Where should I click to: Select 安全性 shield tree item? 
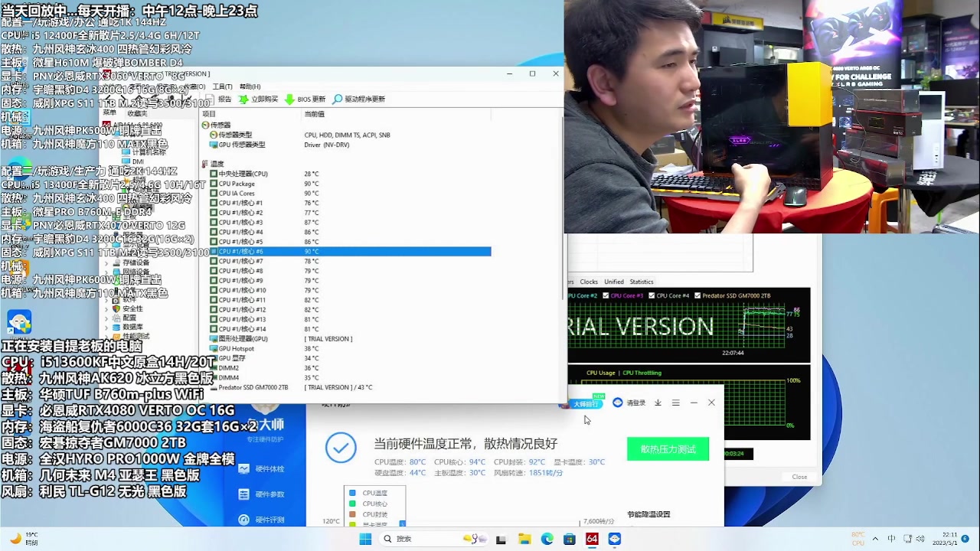click(127, 308)
